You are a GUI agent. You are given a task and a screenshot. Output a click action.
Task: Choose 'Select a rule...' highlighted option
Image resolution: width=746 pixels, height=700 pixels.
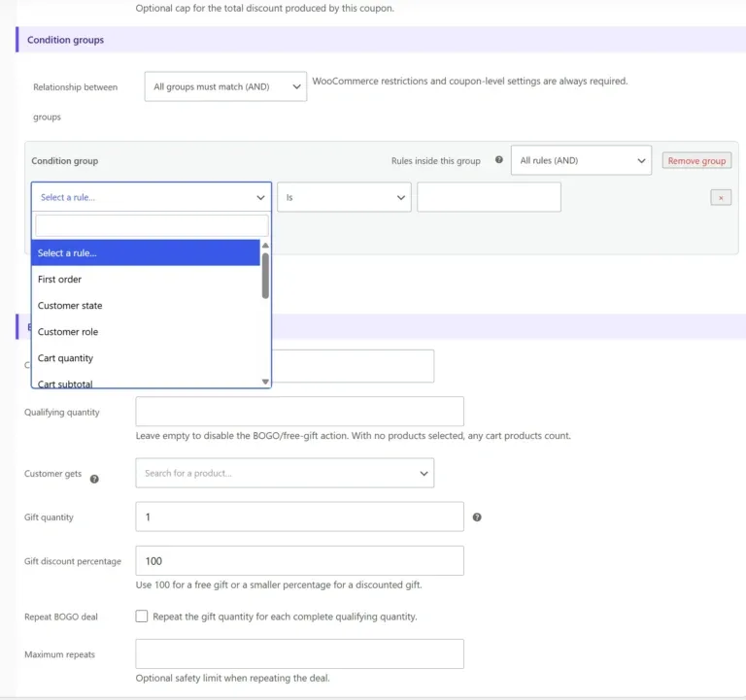click(x=146, y=253)
